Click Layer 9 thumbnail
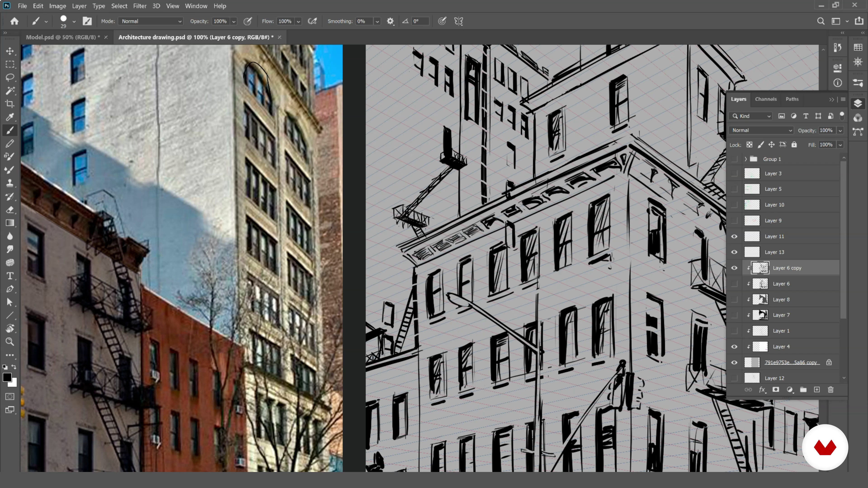The height and width of the screenshot is (488, 868). click(x=752, y=221)
